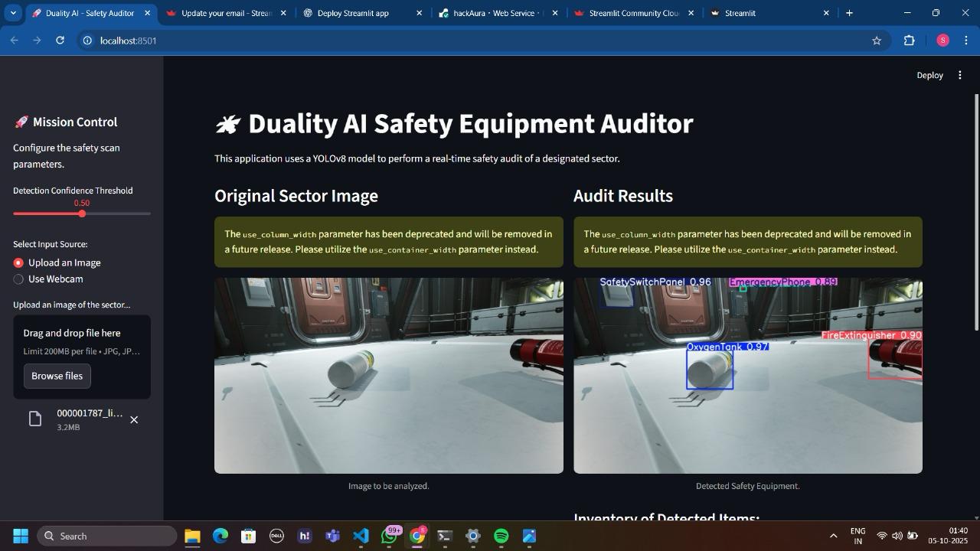Launch Visual Studio Code from taskbar

point(361,536)
